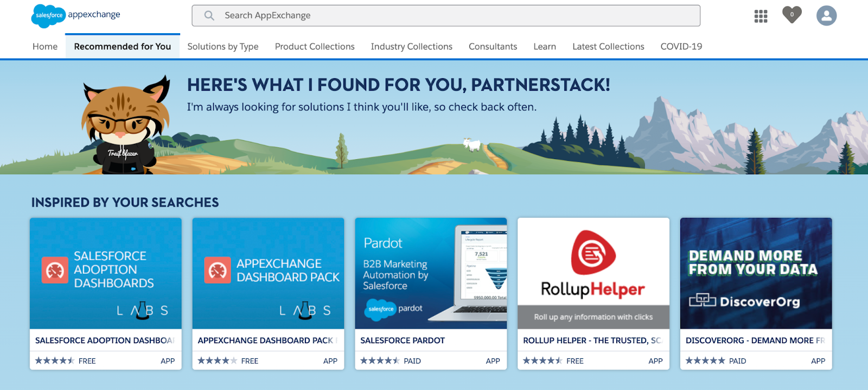Click SALESFORCE PARDOT listing title
This screenshot has height=390, width=868.
coord(403,341)
